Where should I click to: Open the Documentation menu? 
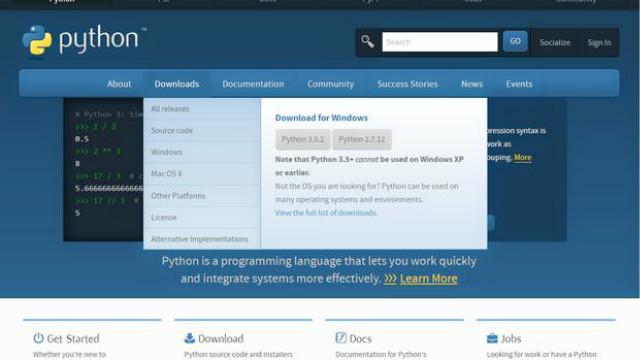(253, 84)
